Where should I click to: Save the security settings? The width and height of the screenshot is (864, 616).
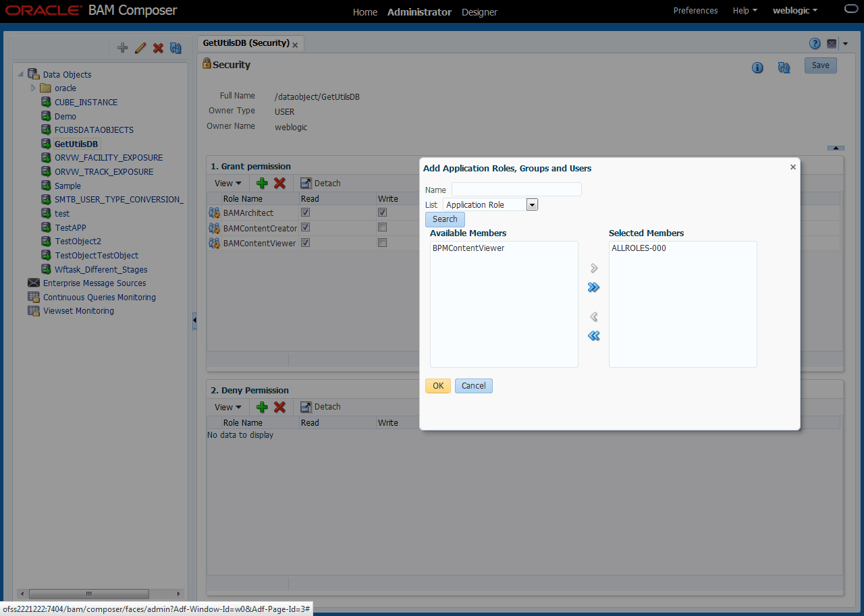(820, 65)
